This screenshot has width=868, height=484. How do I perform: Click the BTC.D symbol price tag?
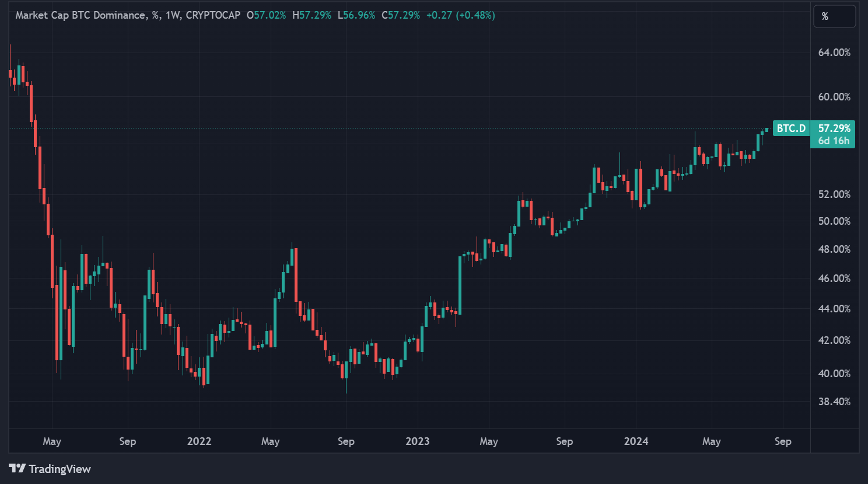(791, 128)
